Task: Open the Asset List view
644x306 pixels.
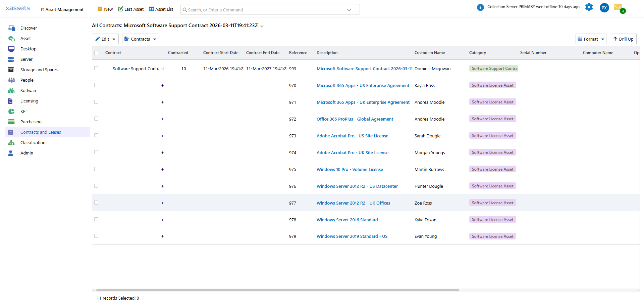Action: point(161,9)
